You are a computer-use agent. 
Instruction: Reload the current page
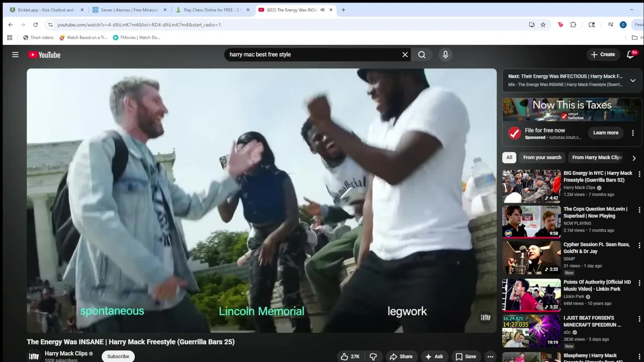point(35,25)
